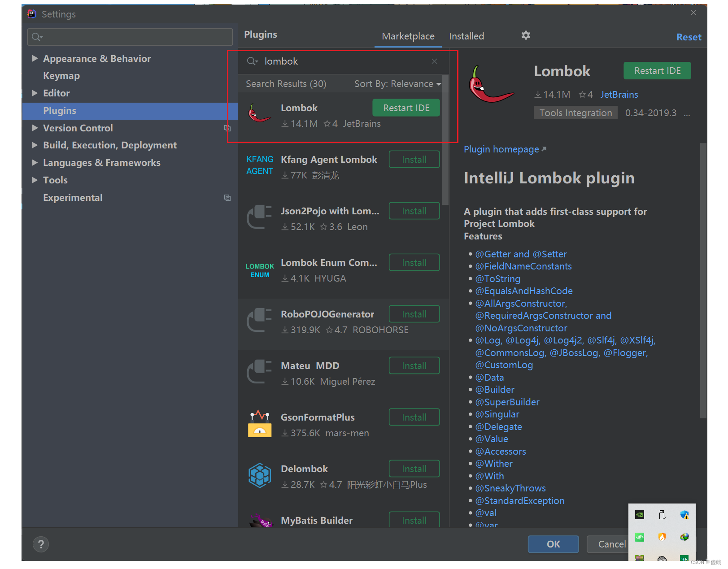
Task: Click Restart IDE in plugin details header
Action: click(657, 70)
